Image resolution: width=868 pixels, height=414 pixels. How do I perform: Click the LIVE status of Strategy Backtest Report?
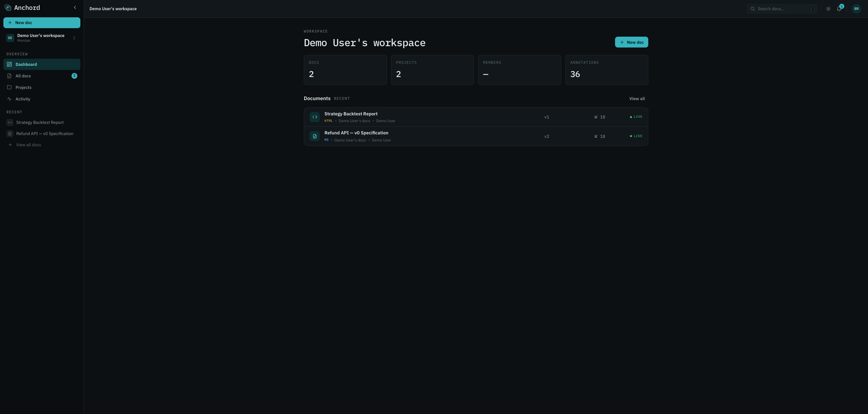pos(636,117)
